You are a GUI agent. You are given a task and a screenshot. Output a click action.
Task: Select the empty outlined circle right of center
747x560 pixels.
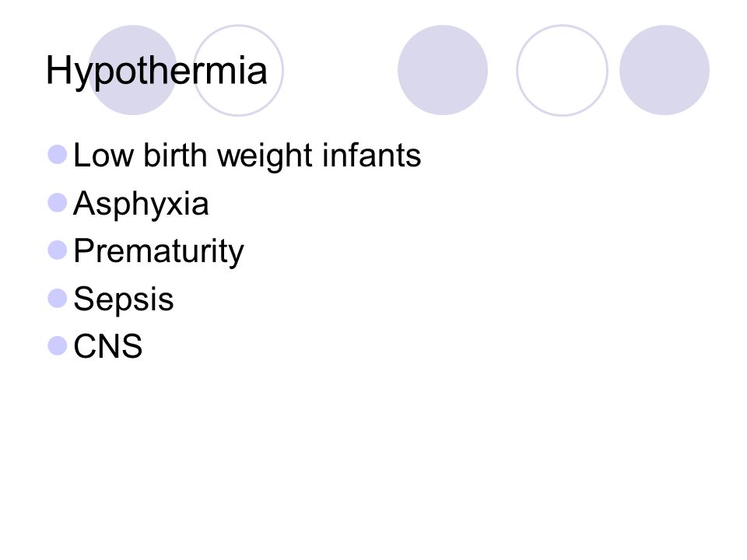pos(562,70)
